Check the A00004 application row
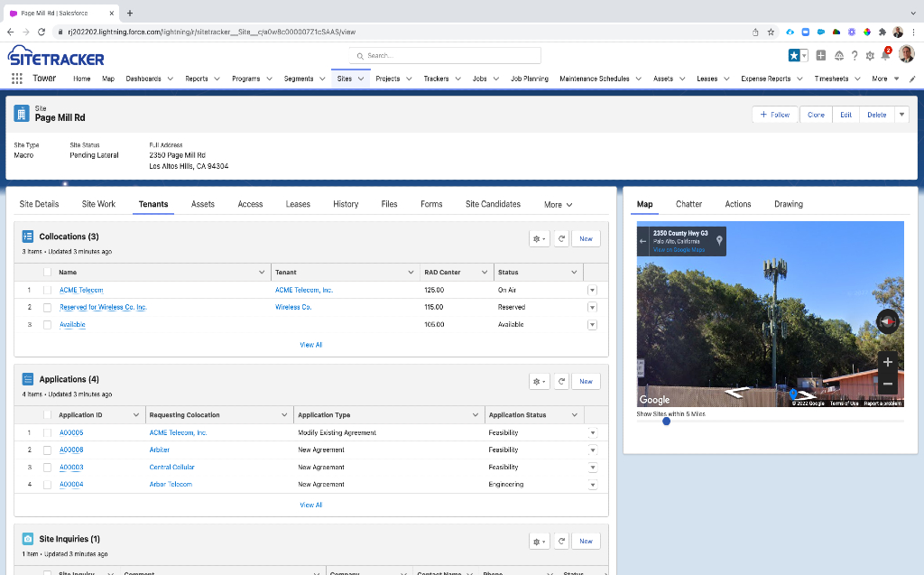 [x=47, y=485]
